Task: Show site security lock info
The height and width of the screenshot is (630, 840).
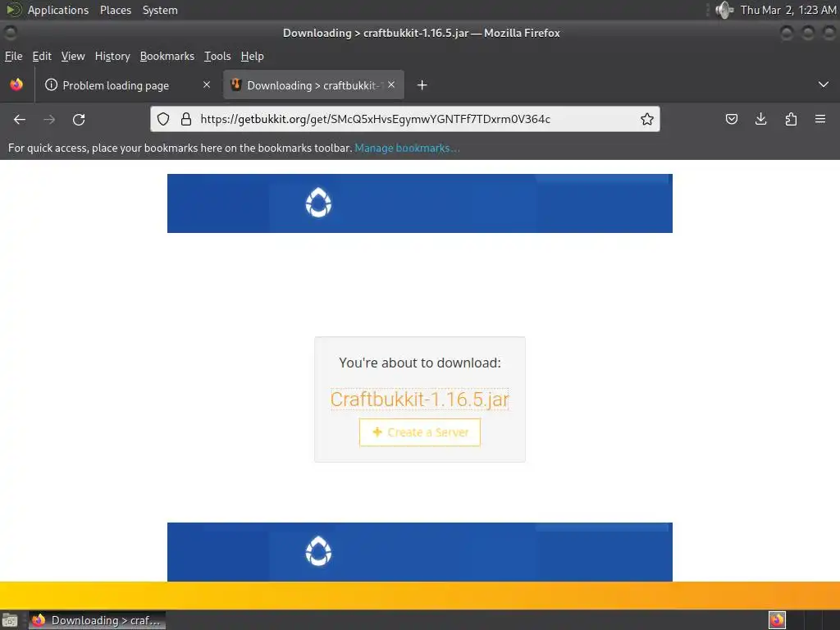Action: tap(186, 119)
